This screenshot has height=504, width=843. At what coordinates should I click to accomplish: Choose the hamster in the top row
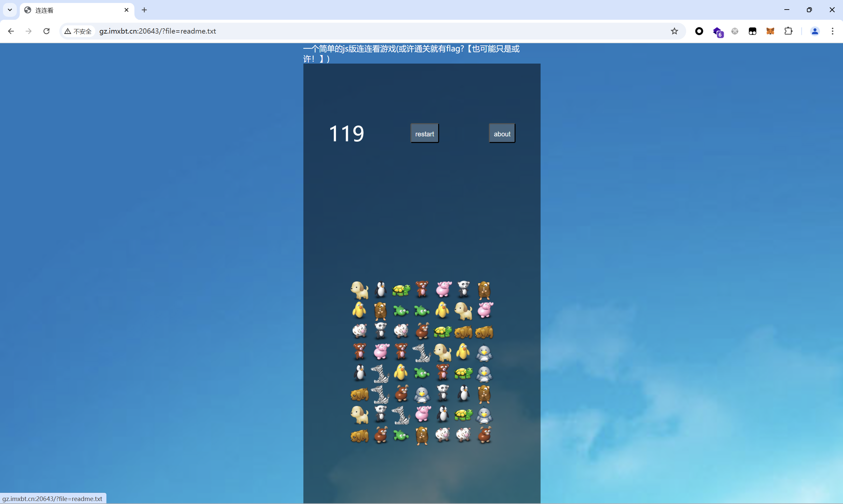click(x=484, y=291)
